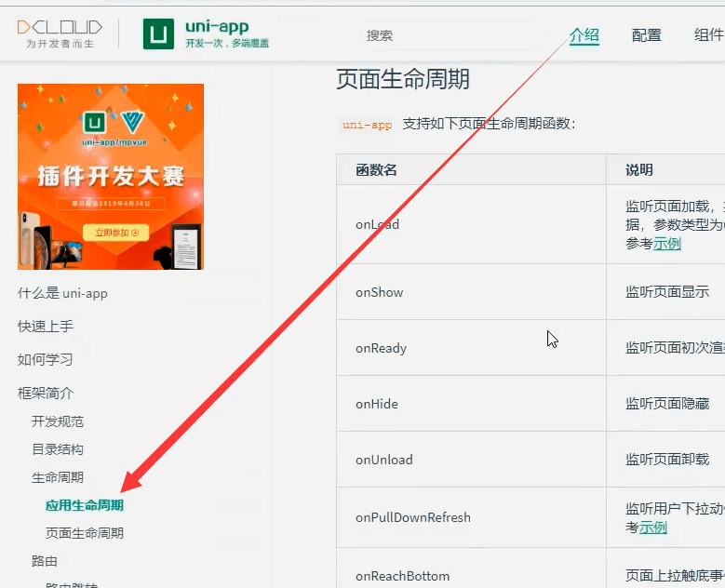Viewport: 725px width, 588px height.
Task: Click the green uni-app logo icon
Action: (158, 33)
